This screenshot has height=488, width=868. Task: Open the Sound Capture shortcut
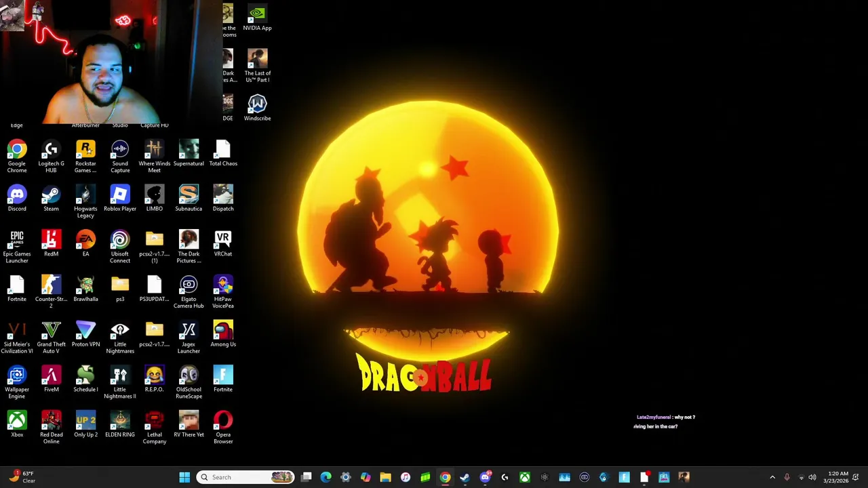(x=120, y=157)
